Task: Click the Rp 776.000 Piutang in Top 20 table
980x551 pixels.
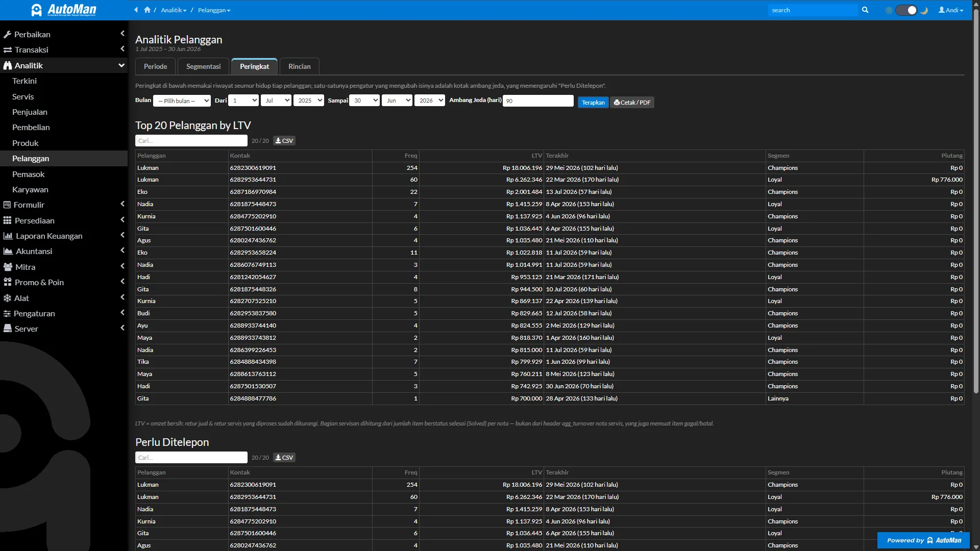Action: pyautogui.click(x=947, y=180)
